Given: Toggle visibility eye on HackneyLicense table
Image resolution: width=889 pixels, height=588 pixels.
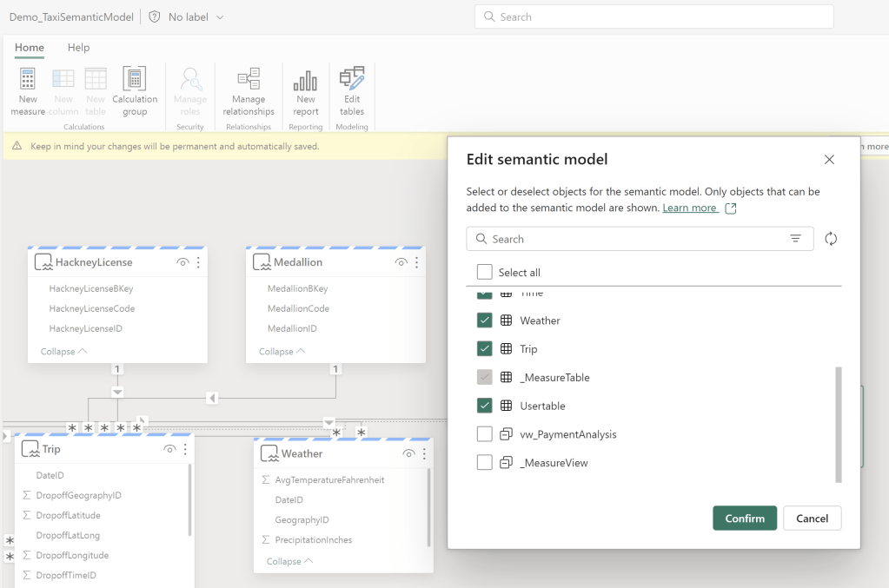Looking at the screenshot, I should 182,262.
